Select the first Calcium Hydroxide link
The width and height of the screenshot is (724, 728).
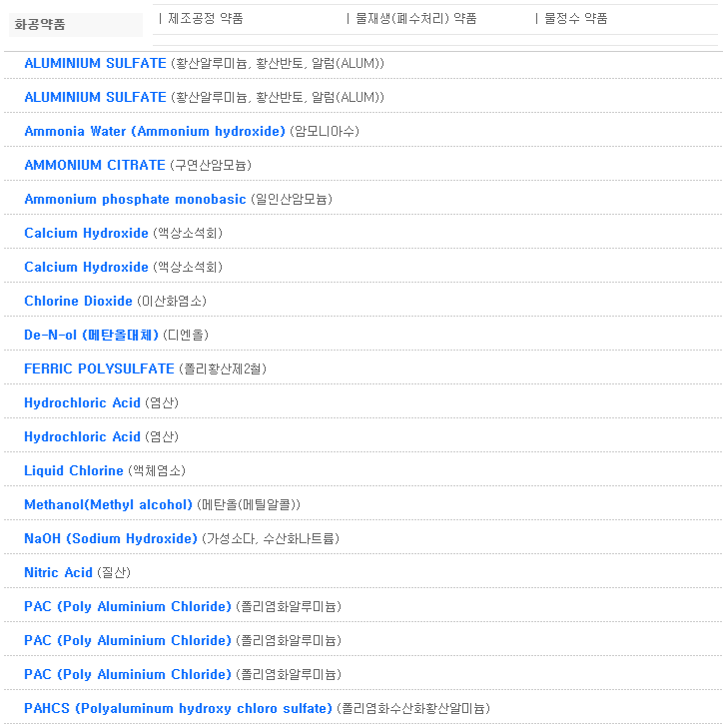86,233
